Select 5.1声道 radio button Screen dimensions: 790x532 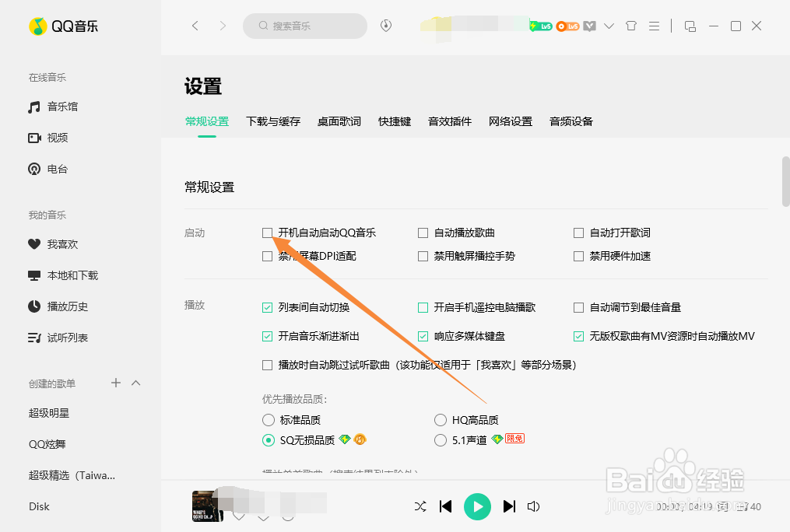point(441,440)
